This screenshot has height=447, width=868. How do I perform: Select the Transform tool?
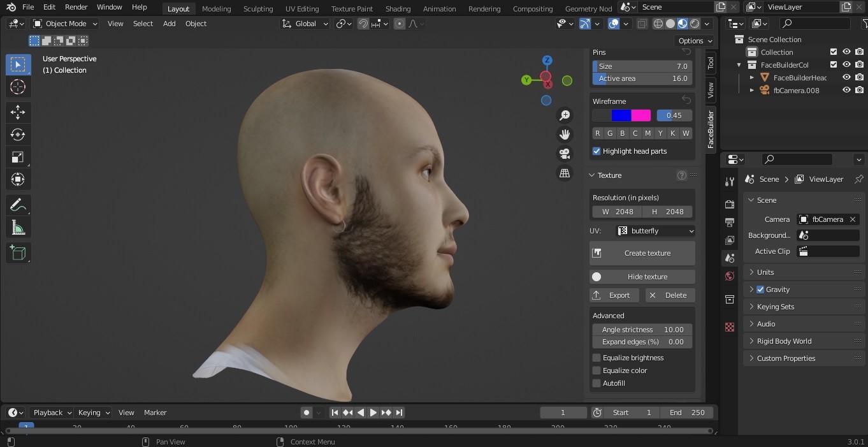pyautogui.click(x=18, y=179)
